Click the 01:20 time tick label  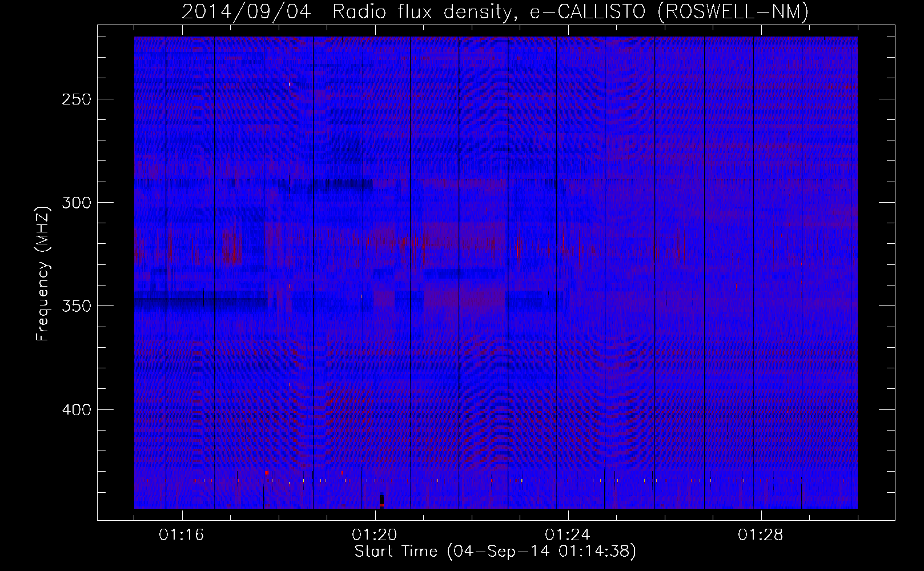tap(375, 535)
